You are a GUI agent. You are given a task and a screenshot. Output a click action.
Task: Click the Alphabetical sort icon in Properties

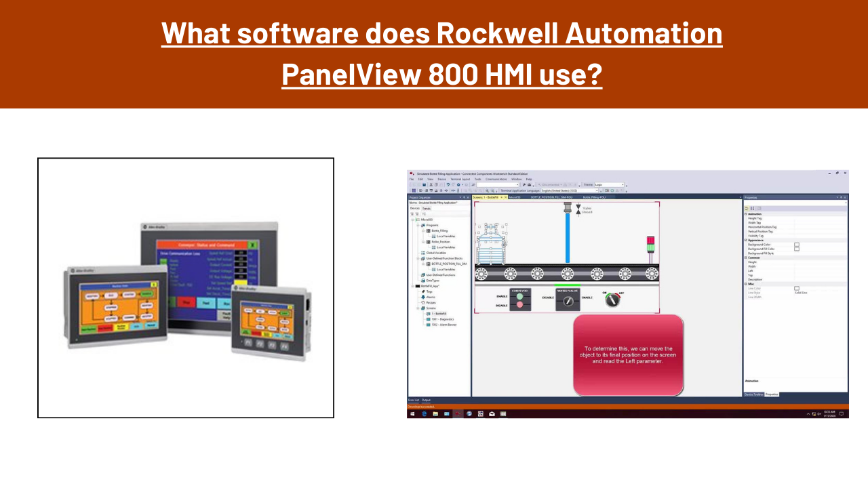752,208
